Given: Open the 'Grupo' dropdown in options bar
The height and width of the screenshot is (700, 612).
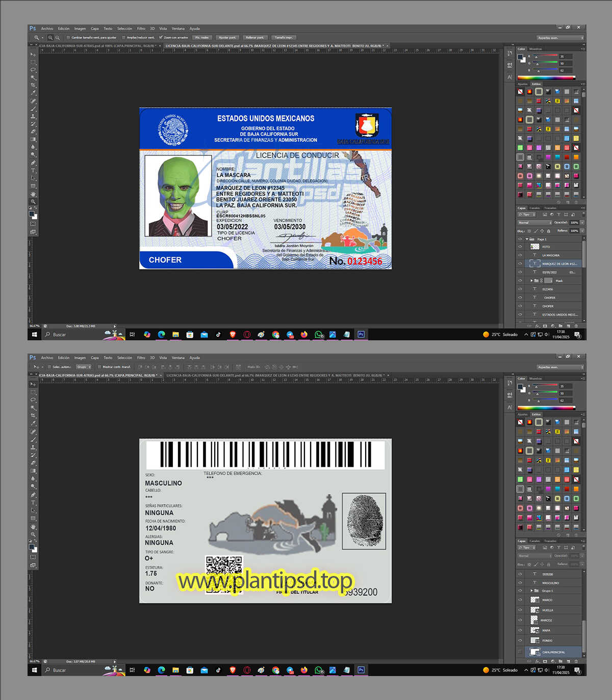Looking at the screenshot, I should (x=84, y=367).
